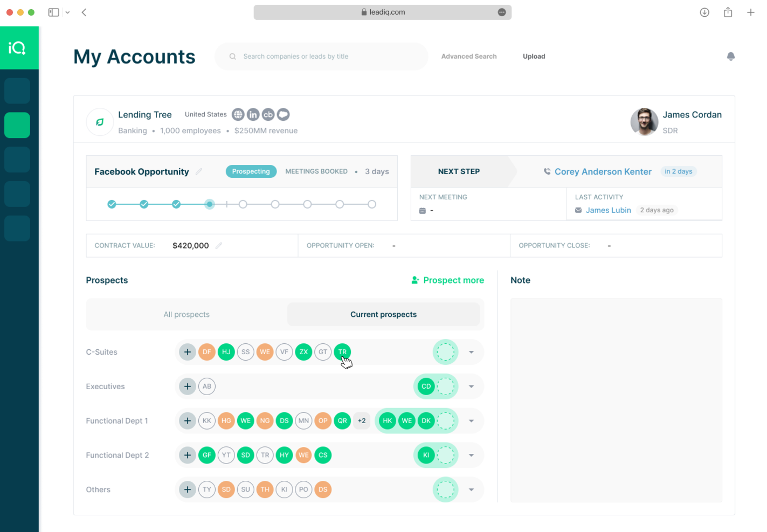Select KI current prospect in Functional Dept 2
Viewport: 767px width, 532px height.
coord(426,455)
